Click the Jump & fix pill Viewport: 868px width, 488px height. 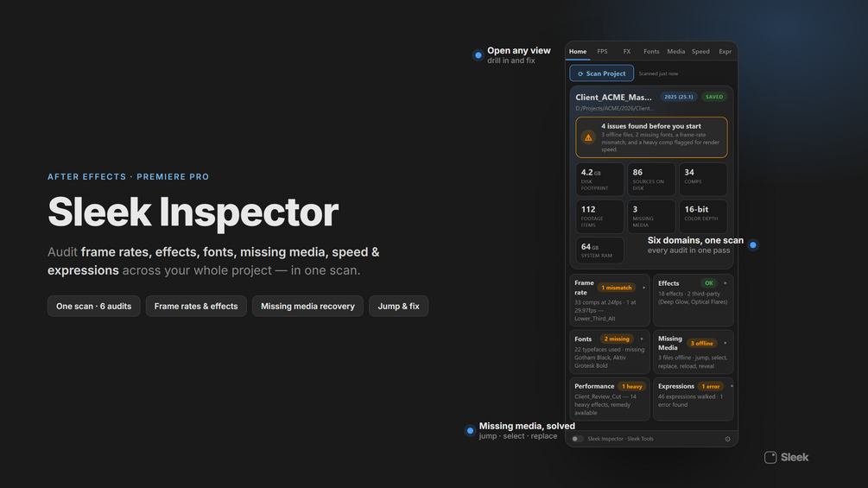(398, 306)
